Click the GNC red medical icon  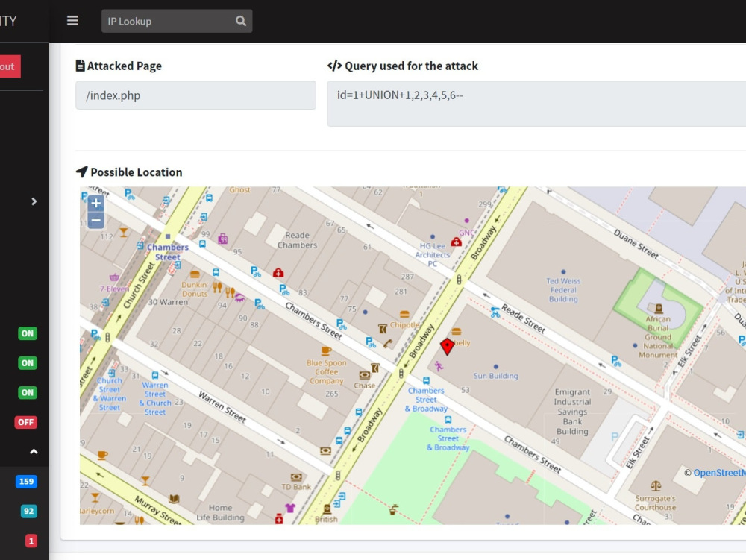(457, 242)
